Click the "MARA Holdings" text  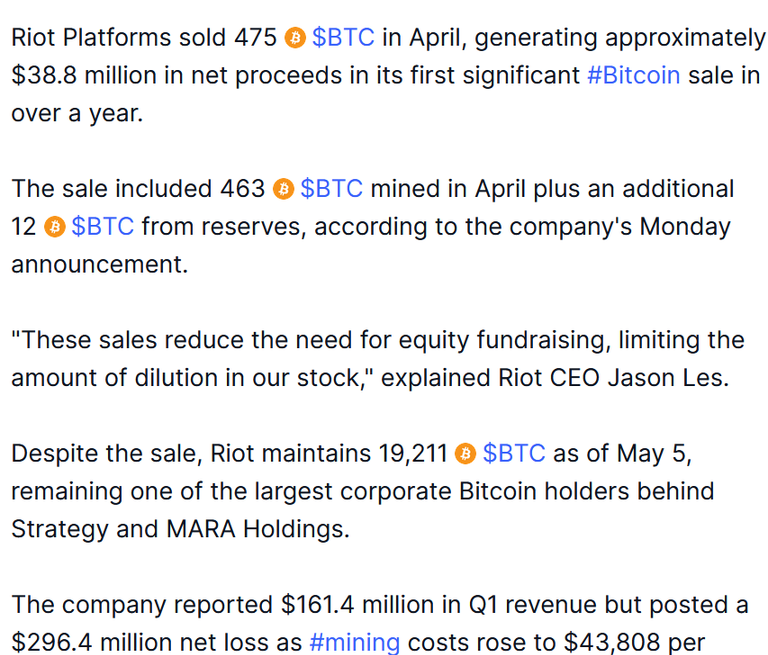258,530
